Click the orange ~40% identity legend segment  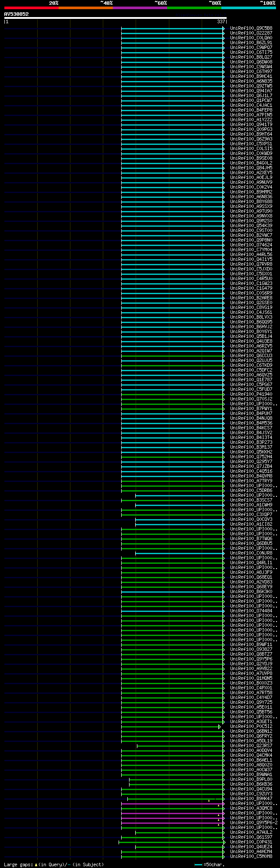click(x=86, y=8)
